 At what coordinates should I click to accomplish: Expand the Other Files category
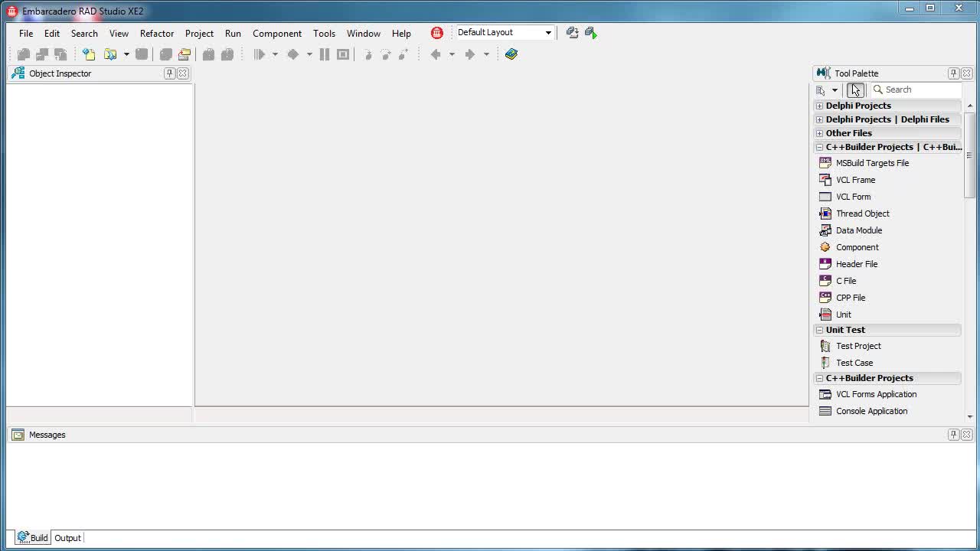coord(819,133)
